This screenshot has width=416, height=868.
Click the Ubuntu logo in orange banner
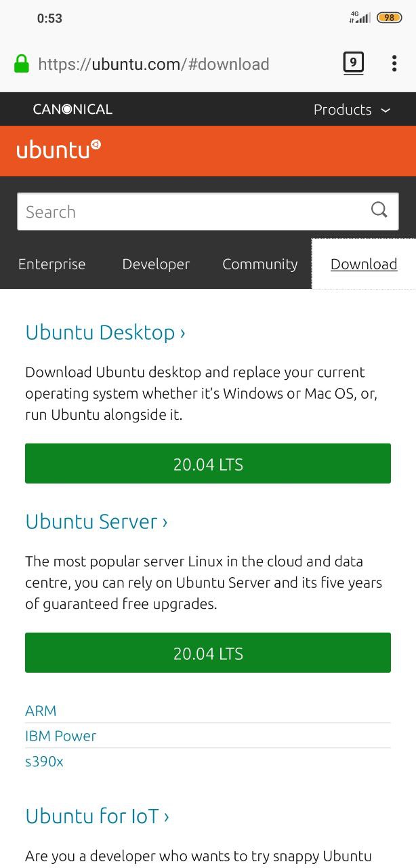[59, 149]
